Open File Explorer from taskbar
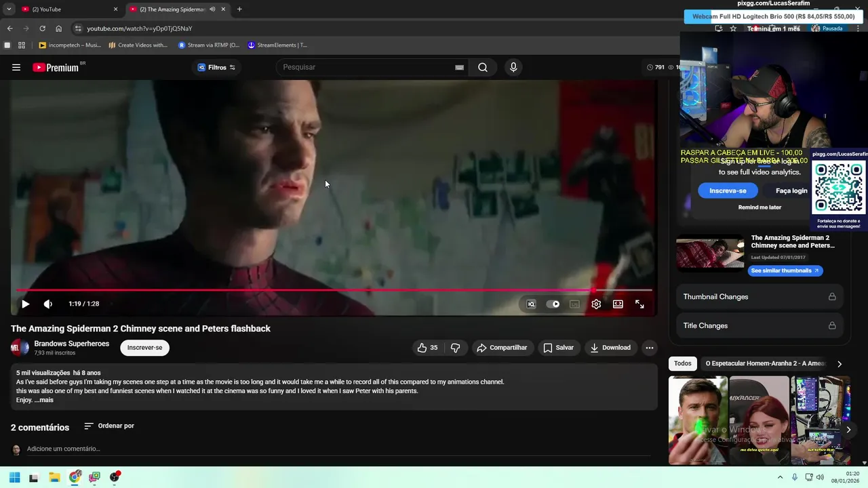Viewport: 868px width, 488px height. tap(54, 477)
